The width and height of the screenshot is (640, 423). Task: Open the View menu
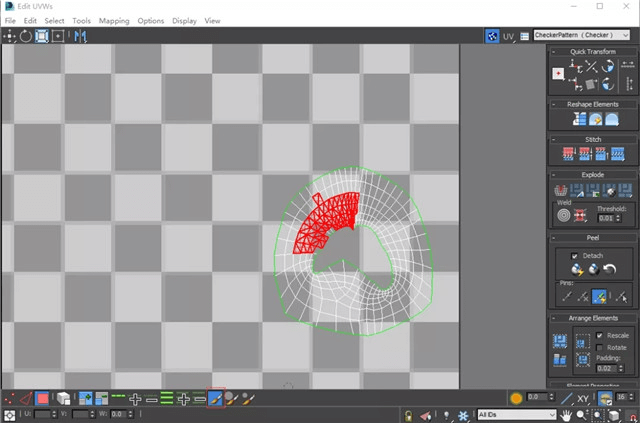(212, 21)
